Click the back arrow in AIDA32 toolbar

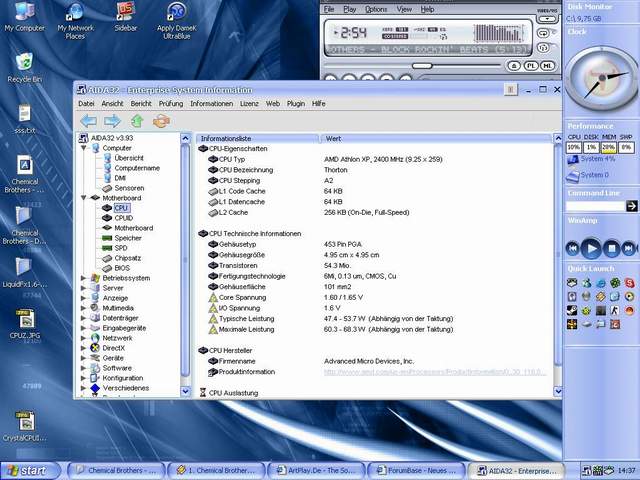point(89,121)
